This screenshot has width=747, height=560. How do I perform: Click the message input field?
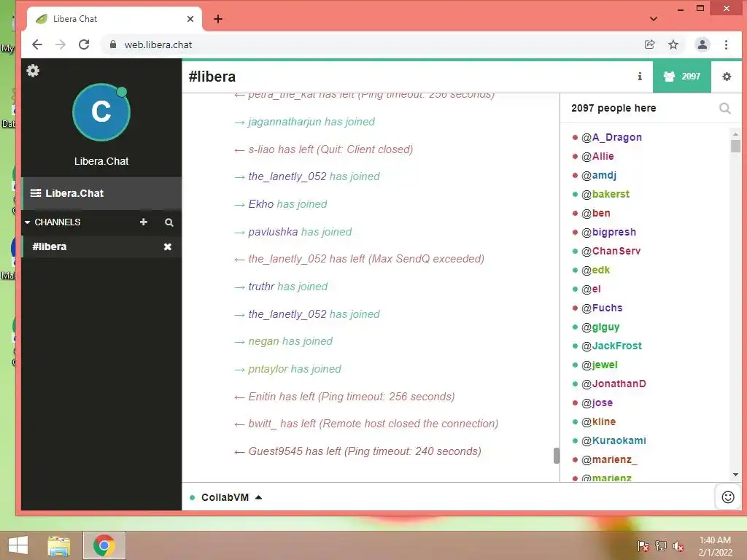488,497
